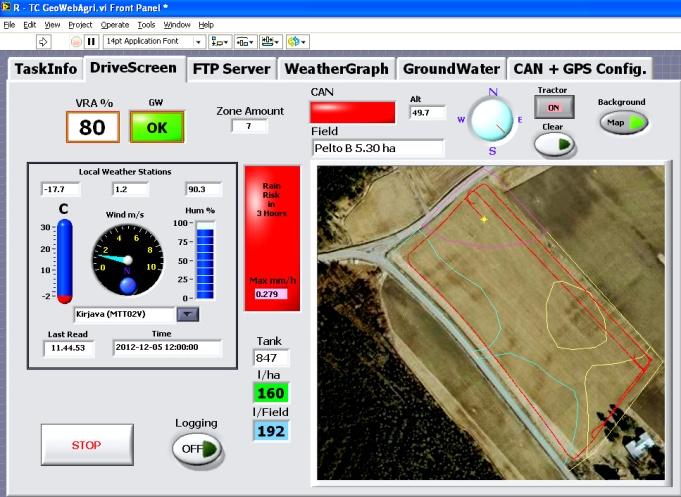This screenshot has height=497, width=681.
Task: Click the wind speed field showing 1.2
Action: pyautogui.click(x=130, y=189)
